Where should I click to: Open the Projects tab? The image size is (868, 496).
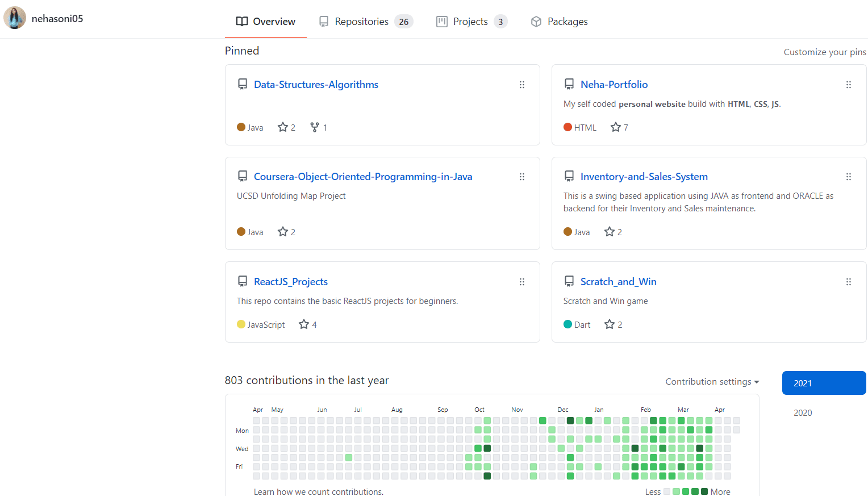pos(471,22)
